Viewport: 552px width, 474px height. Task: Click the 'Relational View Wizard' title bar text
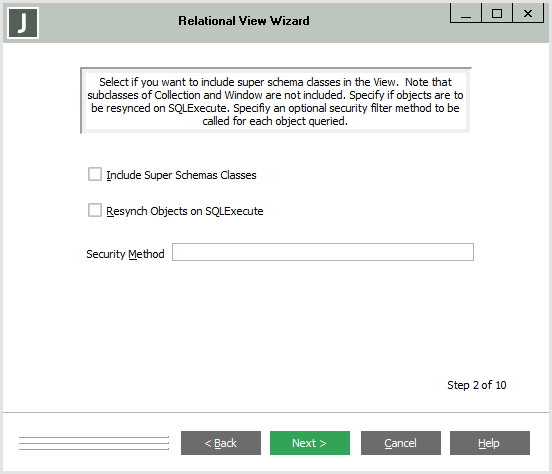(244, 21)
